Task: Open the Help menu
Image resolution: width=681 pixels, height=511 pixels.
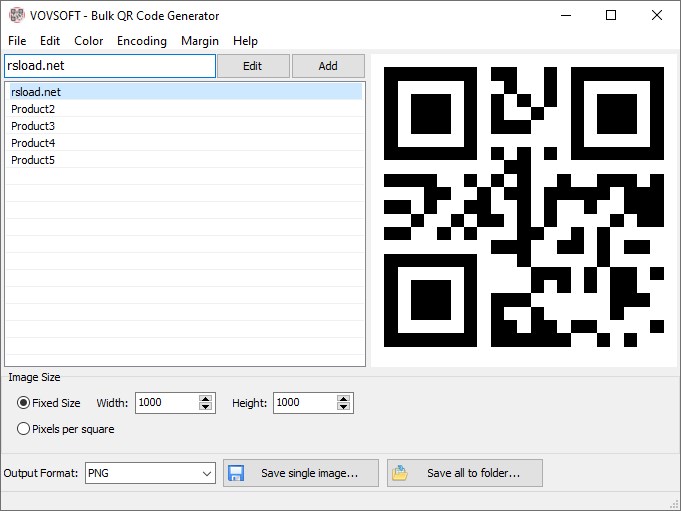Action: [245, 41]
